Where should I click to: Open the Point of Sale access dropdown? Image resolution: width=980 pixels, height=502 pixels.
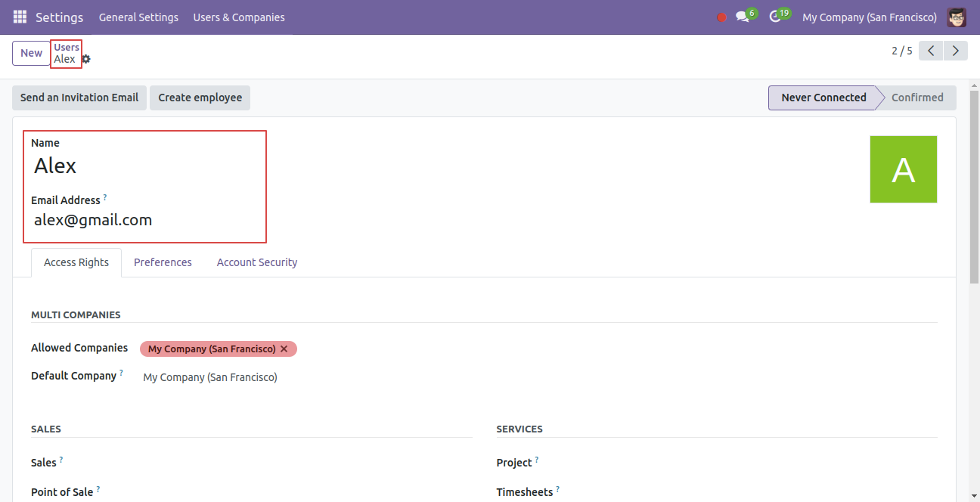306,492
